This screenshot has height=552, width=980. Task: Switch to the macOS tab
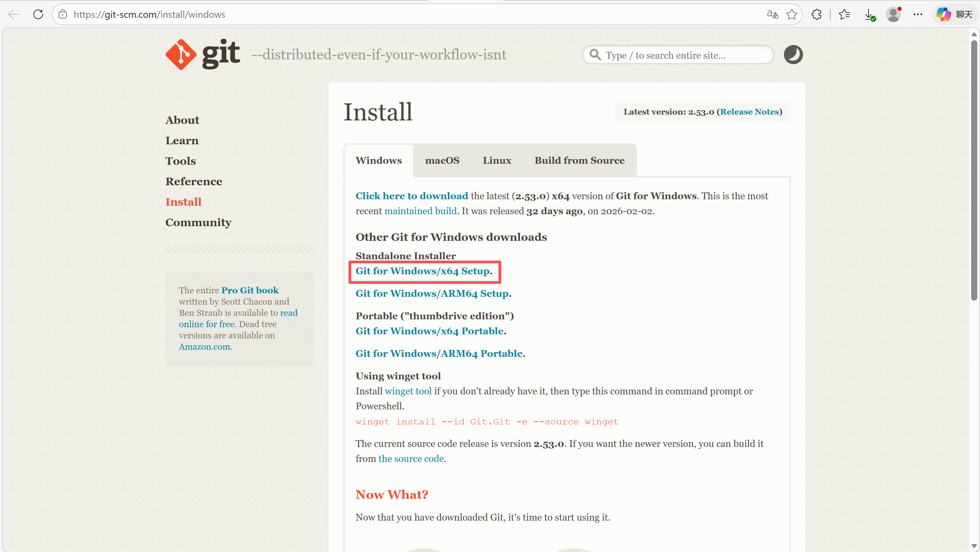[x=442, y=160]
